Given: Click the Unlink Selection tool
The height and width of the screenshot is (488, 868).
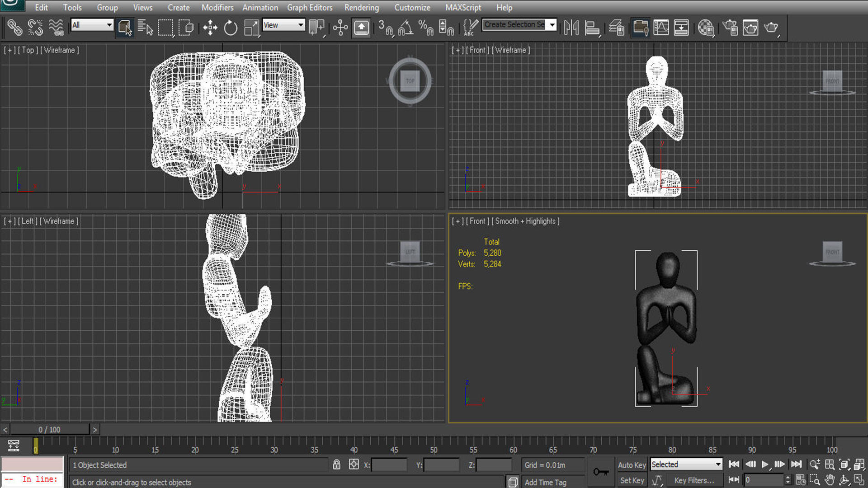Looking at the screenshot, I should point(35,28).
